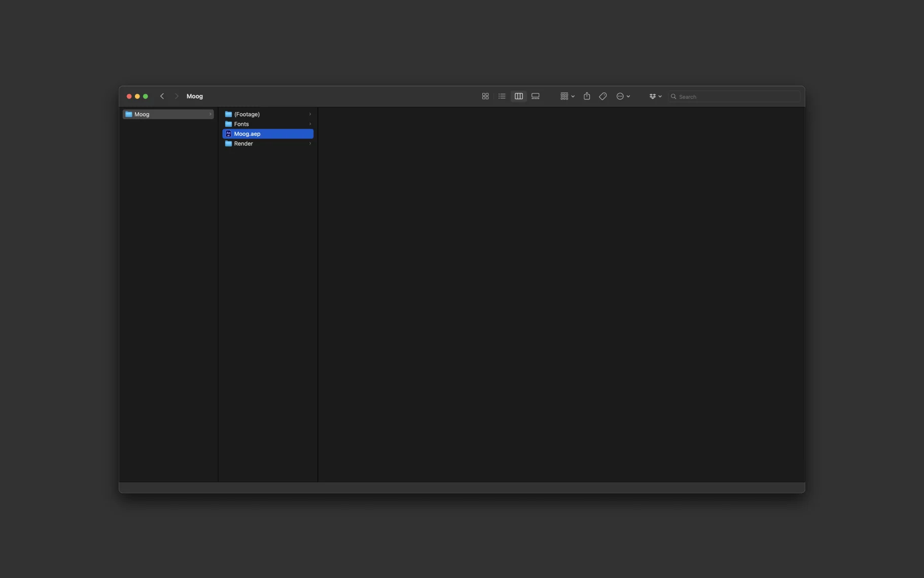This screenshot has height=578, width=924.
Task: Select the Moog.aep After Effects file
Action: (247, 133)
